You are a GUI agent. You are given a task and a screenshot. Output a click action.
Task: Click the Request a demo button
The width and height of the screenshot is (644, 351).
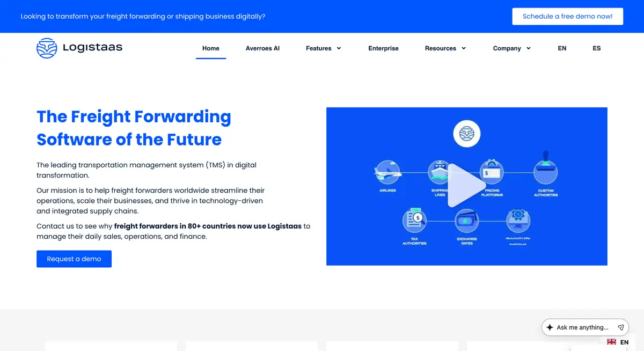(74, 259)
